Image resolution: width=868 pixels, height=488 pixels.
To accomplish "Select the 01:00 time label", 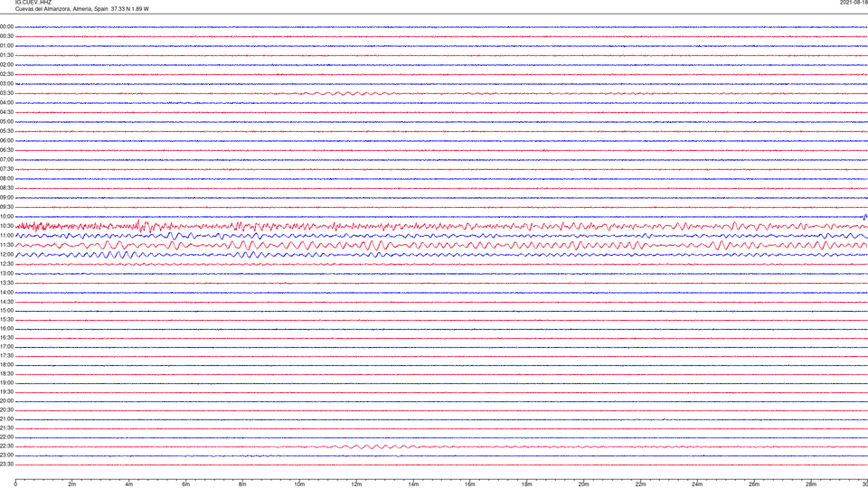I will 6,46.
